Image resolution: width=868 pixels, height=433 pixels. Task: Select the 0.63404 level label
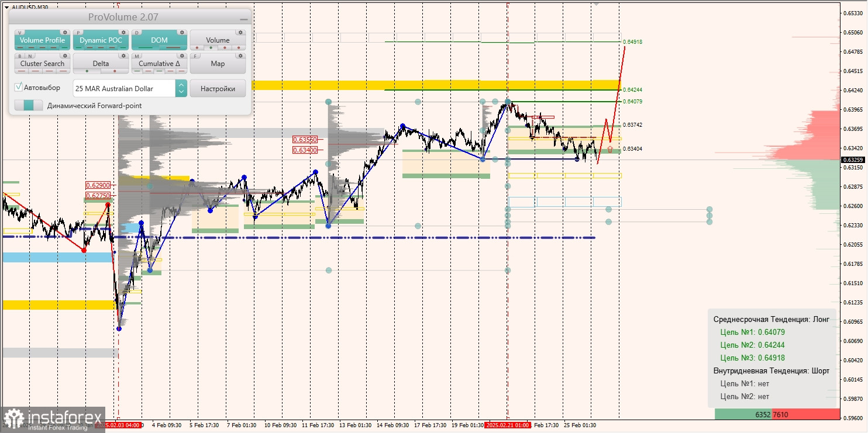pyautogui.click(x=632, y=148)
